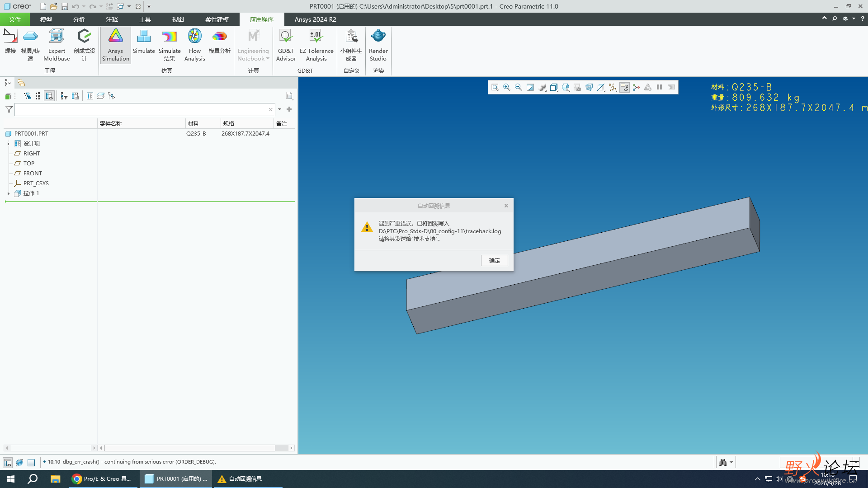Click 确定 in the traceback dialog
The image size is (868, 488).
coord(494,261)
